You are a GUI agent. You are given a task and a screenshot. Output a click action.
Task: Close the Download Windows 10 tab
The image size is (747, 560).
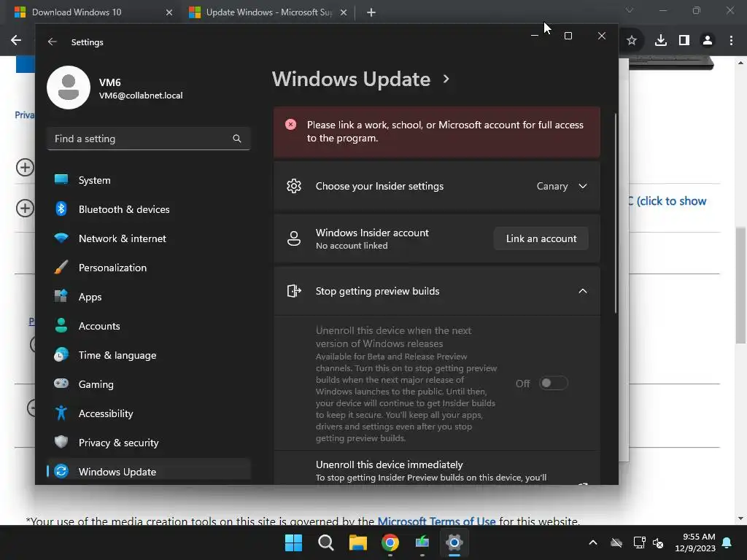tap(169, 12)
